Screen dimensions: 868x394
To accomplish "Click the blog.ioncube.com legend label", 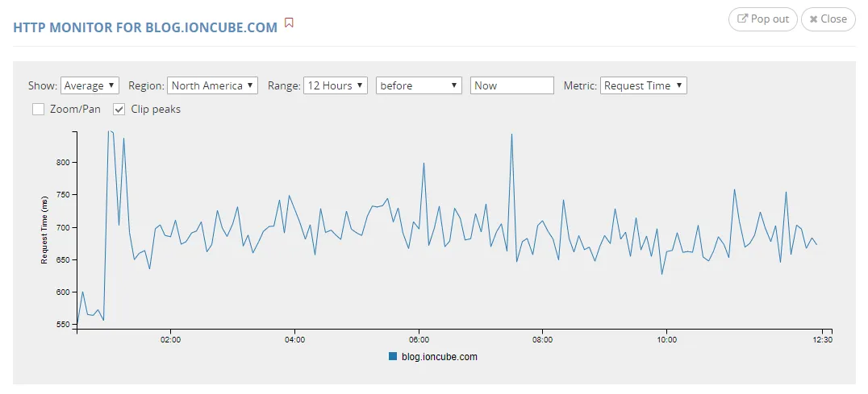I will click(439, 357).
